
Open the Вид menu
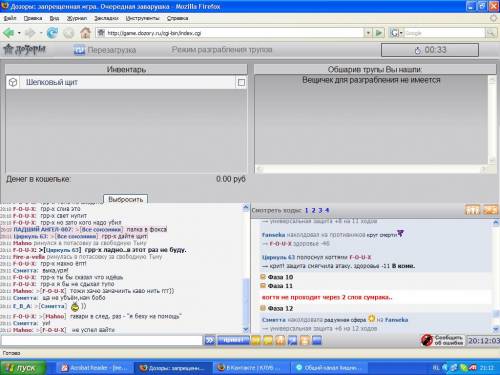tap(54, 18)
